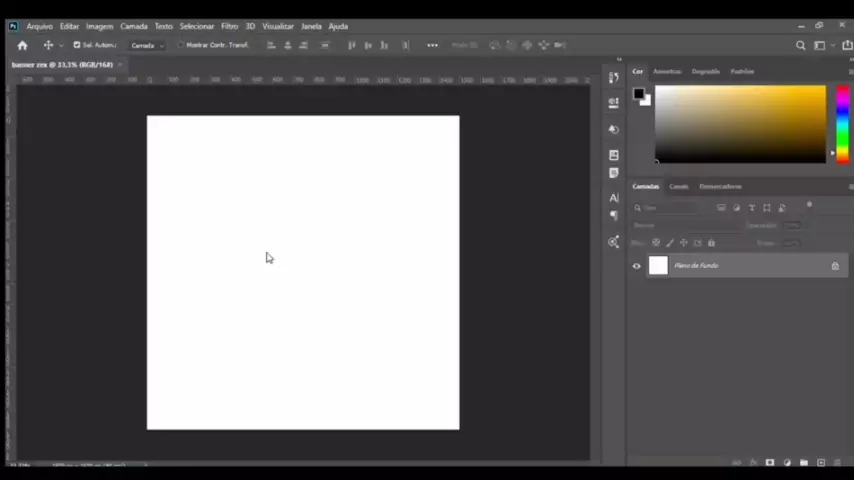Open the Camada dropdown in options bar

pyautogui.click(x=147, y=45)
